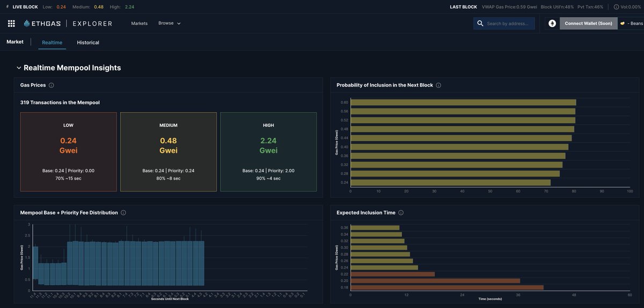The width and height of the screenshot is (644, 308).
Task: Click the 'Block Util'n:48%' stat
Action: coord(557,7)
